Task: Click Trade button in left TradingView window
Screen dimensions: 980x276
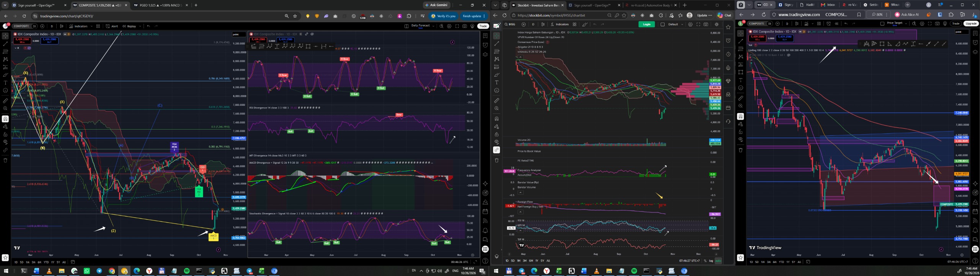Action: [x=483, y=26]
